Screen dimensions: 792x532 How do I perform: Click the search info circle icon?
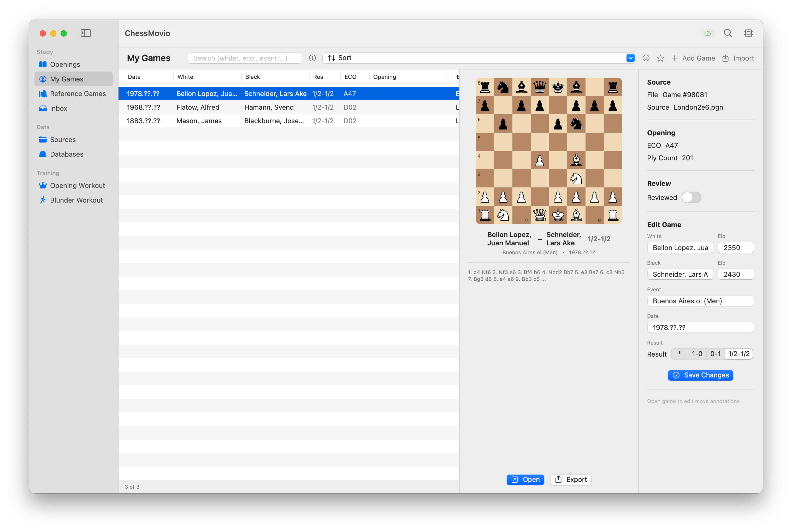(x=312, y=58)
